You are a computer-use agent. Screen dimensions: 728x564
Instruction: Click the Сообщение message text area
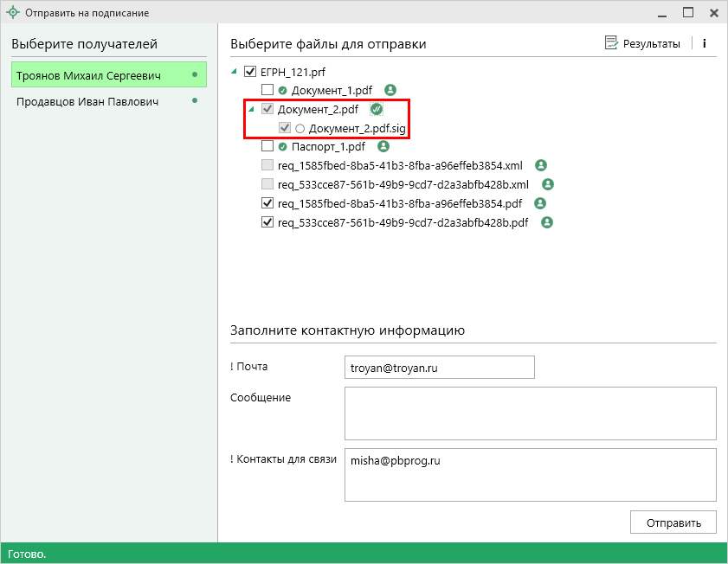click(x=530, y=413)
